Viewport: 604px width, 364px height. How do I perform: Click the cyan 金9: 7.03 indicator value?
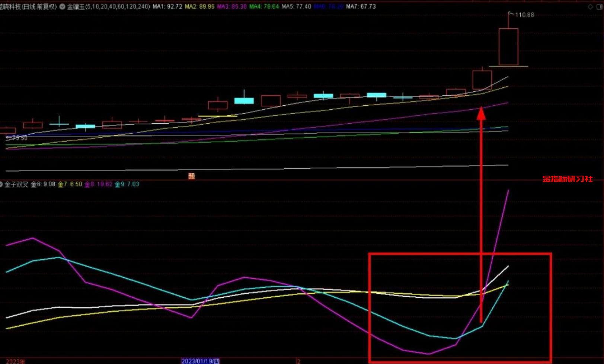click(x=127, y=184)
